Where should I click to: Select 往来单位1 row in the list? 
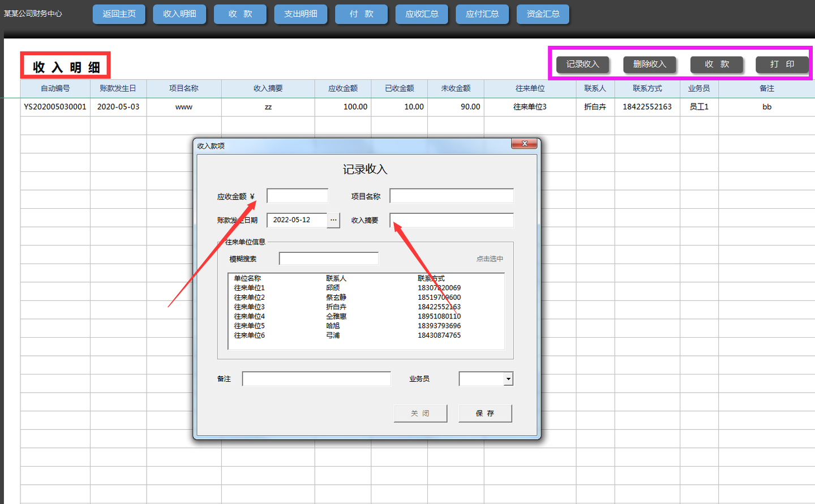click(x=366, y=288)
